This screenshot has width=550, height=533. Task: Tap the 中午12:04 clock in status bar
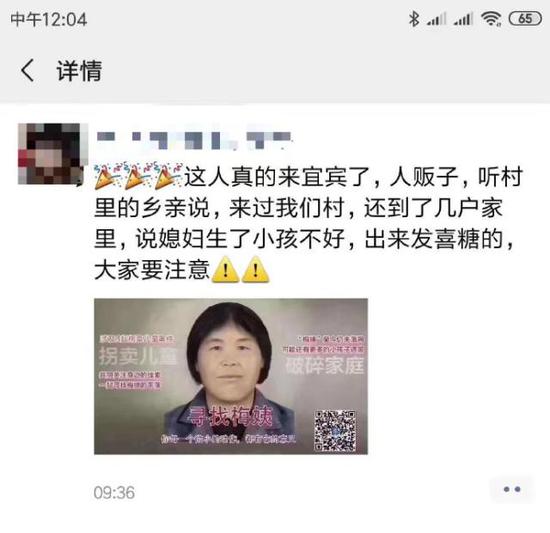click(x=49, y=19)
